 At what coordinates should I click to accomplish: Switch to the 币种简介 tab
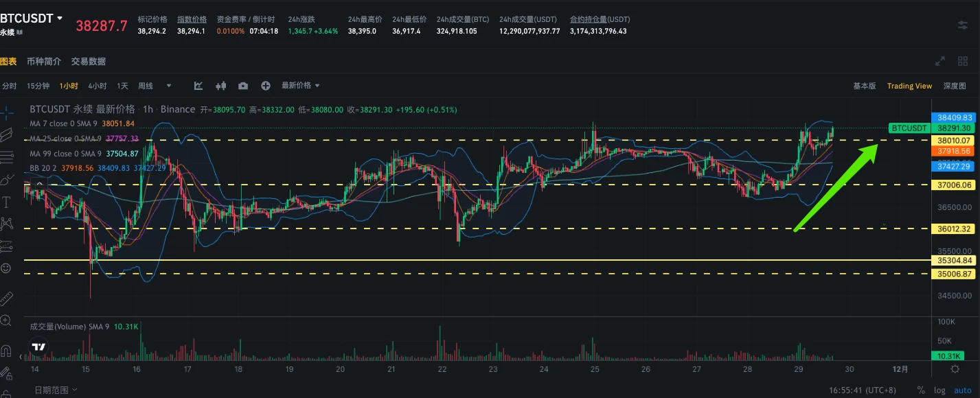[x=44, y=62]
